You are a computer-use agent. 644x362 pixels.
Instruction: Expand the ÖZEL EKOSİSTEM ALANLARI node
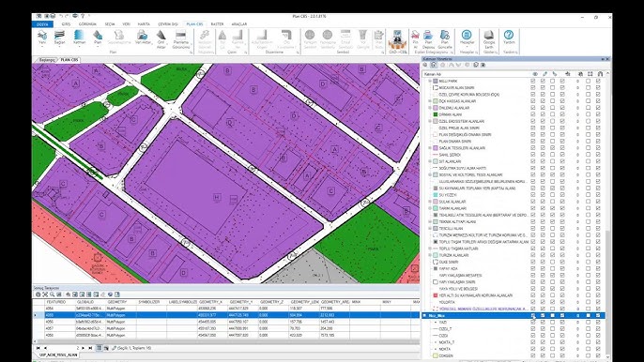430,121
